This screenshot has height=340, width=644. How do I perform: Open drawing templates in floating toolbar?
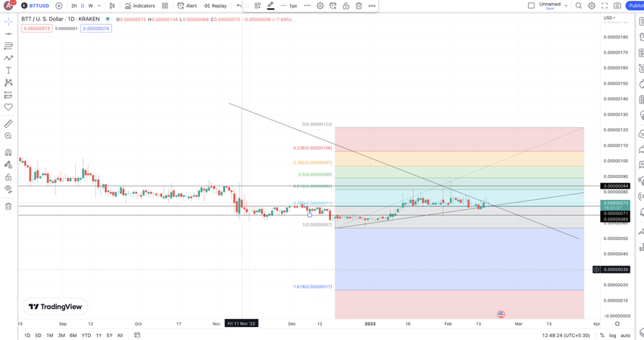coord(258,6)
